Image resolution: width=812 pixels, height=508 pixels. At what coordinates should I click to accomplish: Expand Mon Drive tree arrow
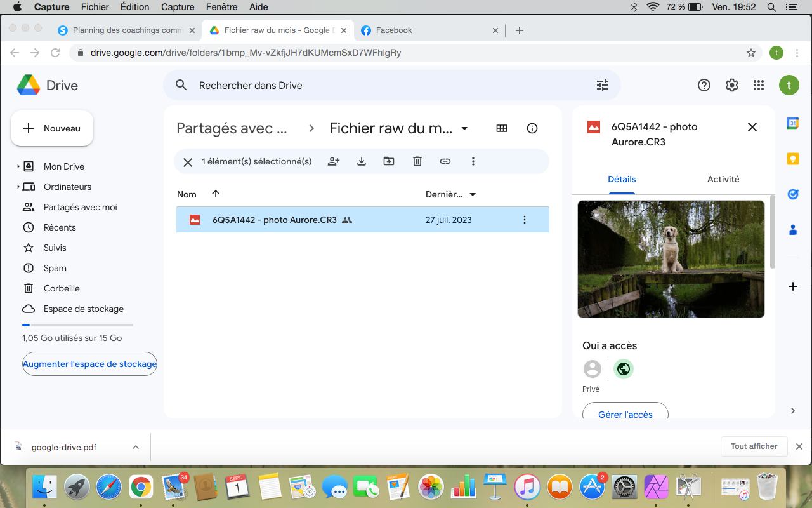point(18,166)
